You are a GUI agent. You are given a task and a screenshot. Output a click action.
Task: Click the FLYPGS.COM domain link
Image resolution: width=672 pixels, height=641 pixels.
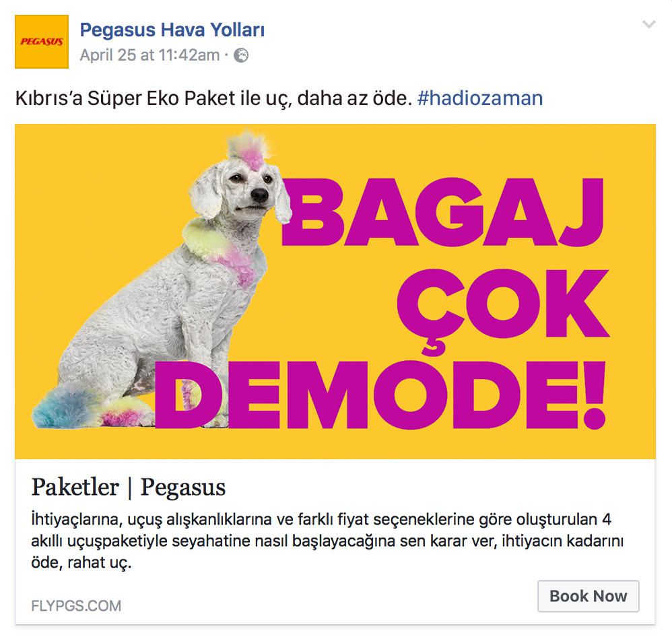[x=76, y=605]
